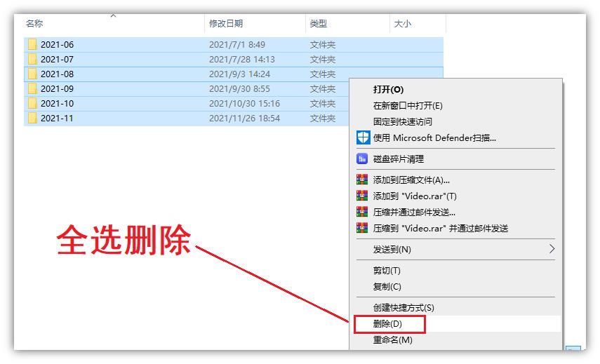Click the 2021-11 folder icon

(x=32, y=118)
